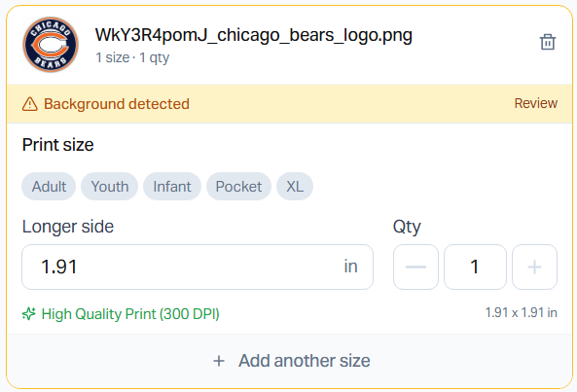Decrease quantity with the minus button
Image resolution: width=577 pixels, height=392 pixels.
coord(415,267)
